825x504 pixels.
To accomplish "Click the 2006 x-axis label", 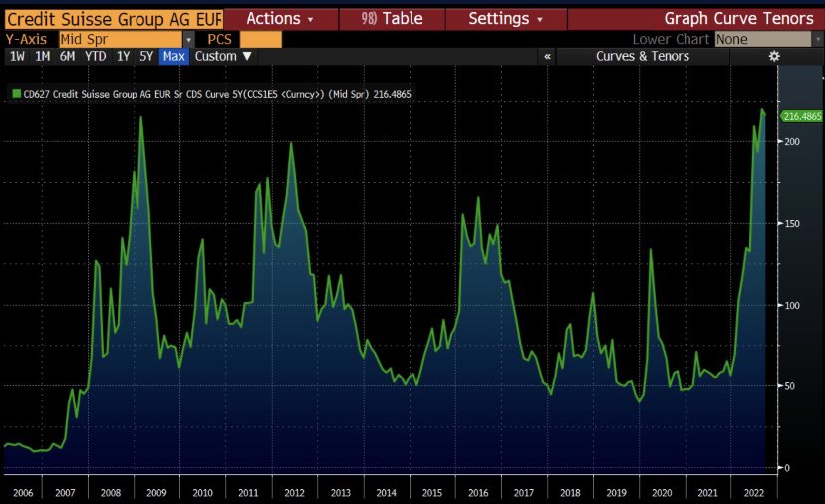I will coord(23,493).
